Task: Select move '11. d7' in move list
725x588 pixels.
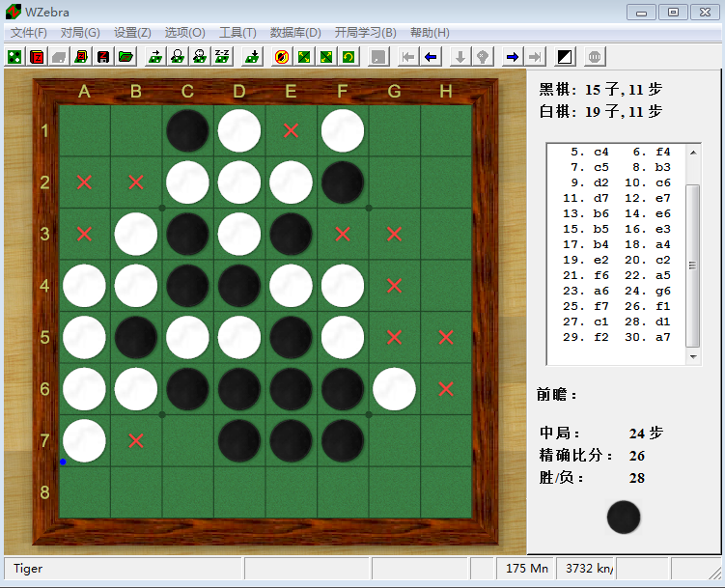Action: coord(586,198)
